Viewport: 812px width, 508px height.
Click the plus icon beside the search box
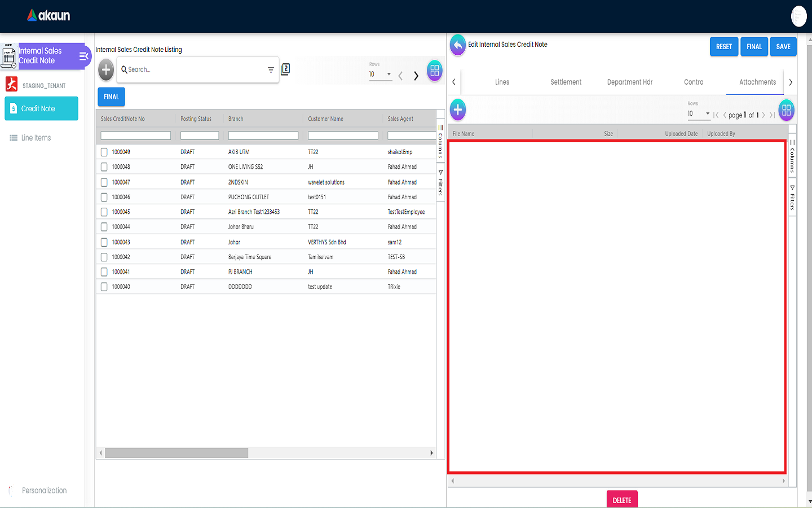click(x=106, y=70)
